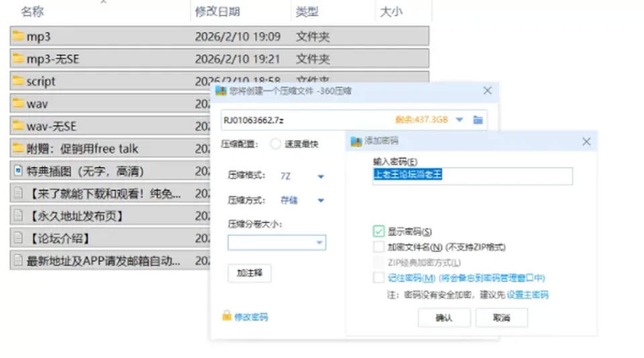The image size is (644, 358).
Task: Click the 输入密码 input field
Action: [x=472, y=176]
